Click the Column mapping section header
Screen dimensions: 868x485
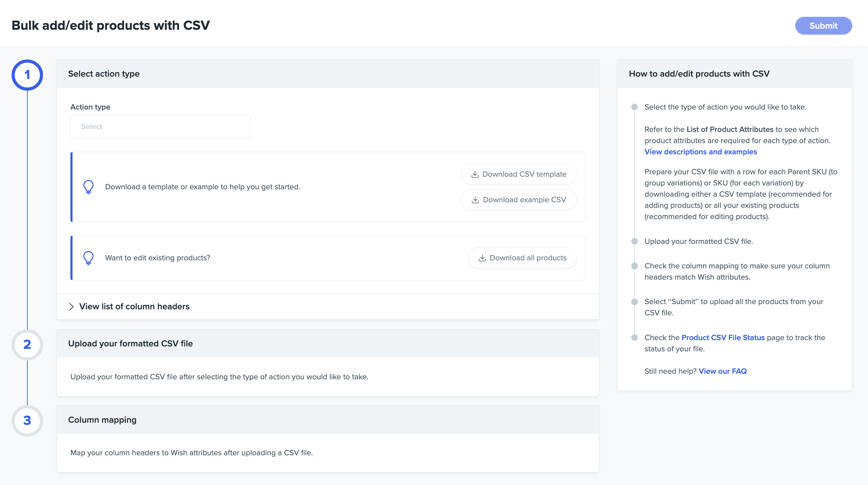102,420
